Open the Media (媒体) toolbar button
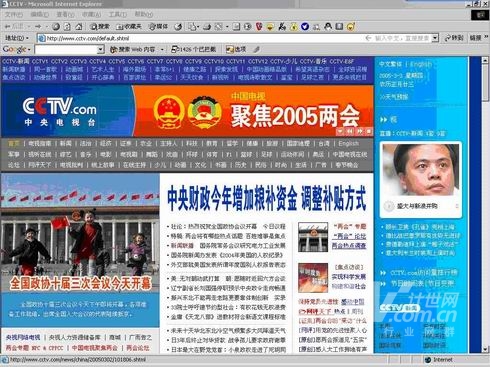This screenshot has width=490, height=367. 158,27
